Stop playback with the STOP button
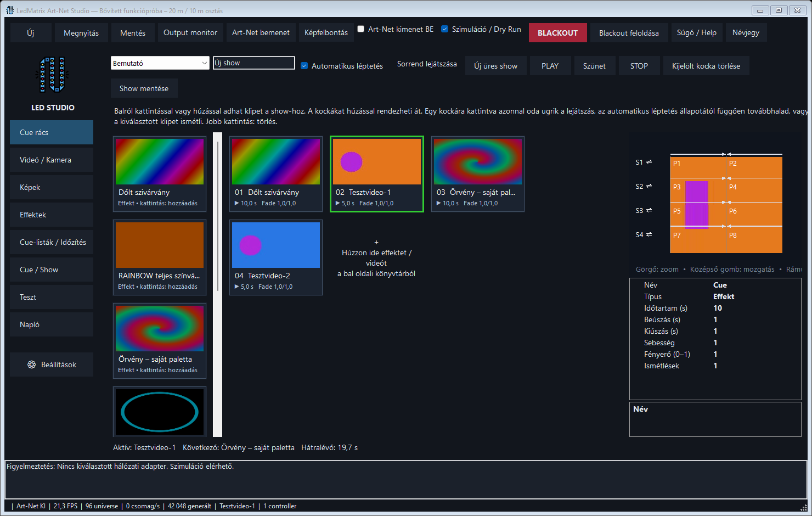The height and width of the screenshot is (516, 812). (x=639, y=66)
